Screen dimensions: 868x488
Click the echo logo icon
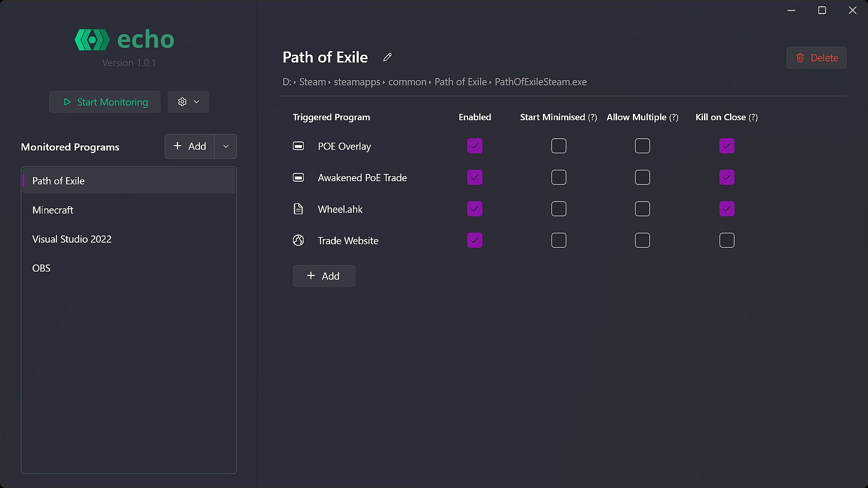pyautogui.click(x=92, y=40)
